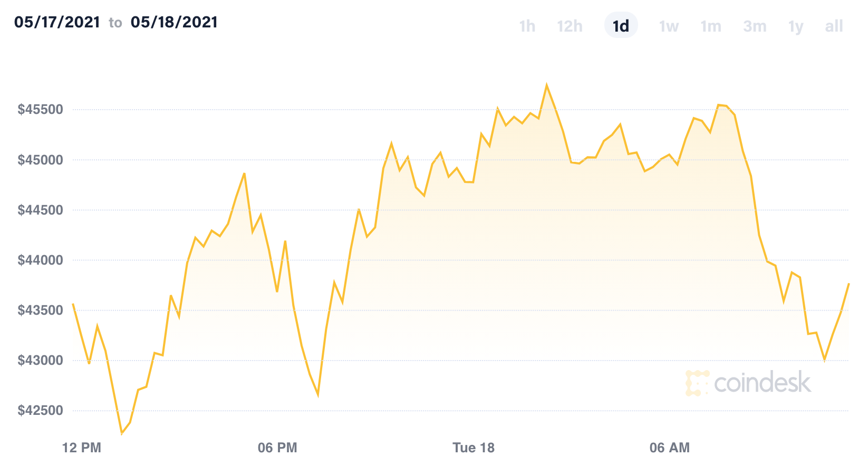Screen dimensions: 868x466
Task: Click the highlighted 1d time range
Action: coord(621,25)
